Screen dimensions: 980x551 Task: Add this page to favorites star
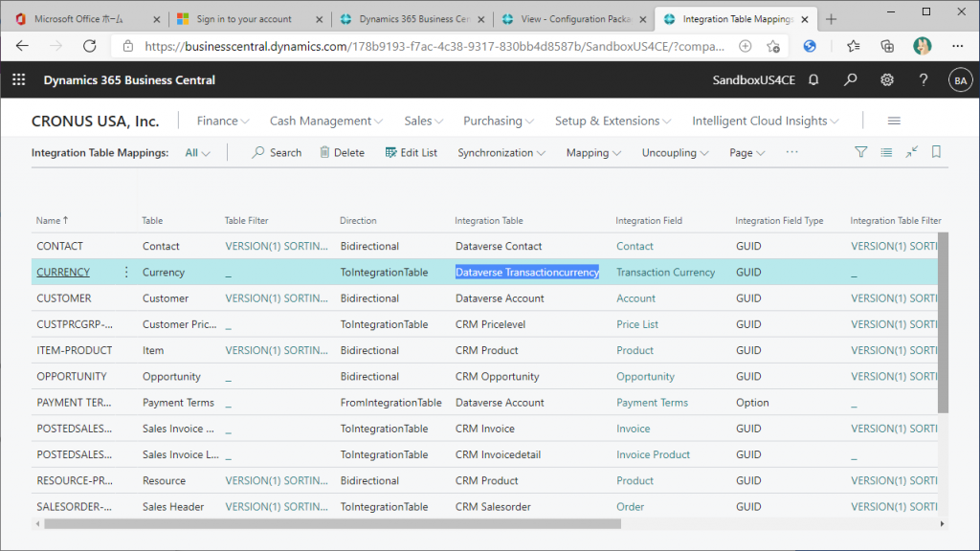pos(773,46)
